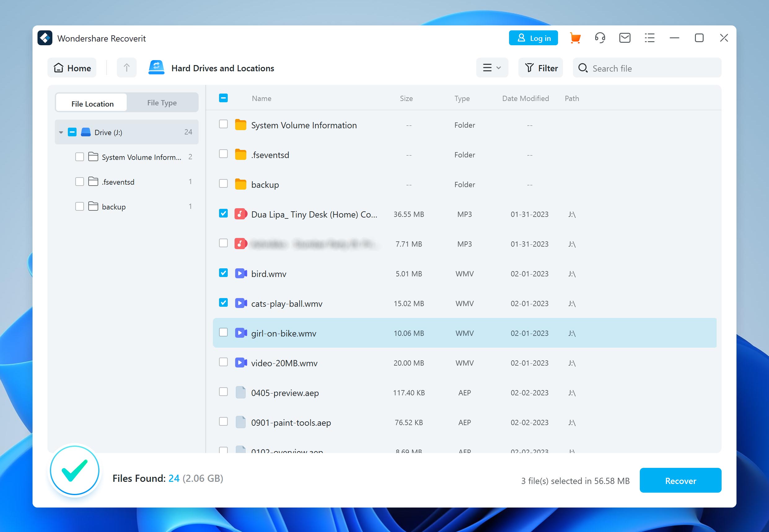This screenshot has height=532, width=769.
Task: Toggle the Drive (J:) sidebar checkbox
Action: click(72, 132)
